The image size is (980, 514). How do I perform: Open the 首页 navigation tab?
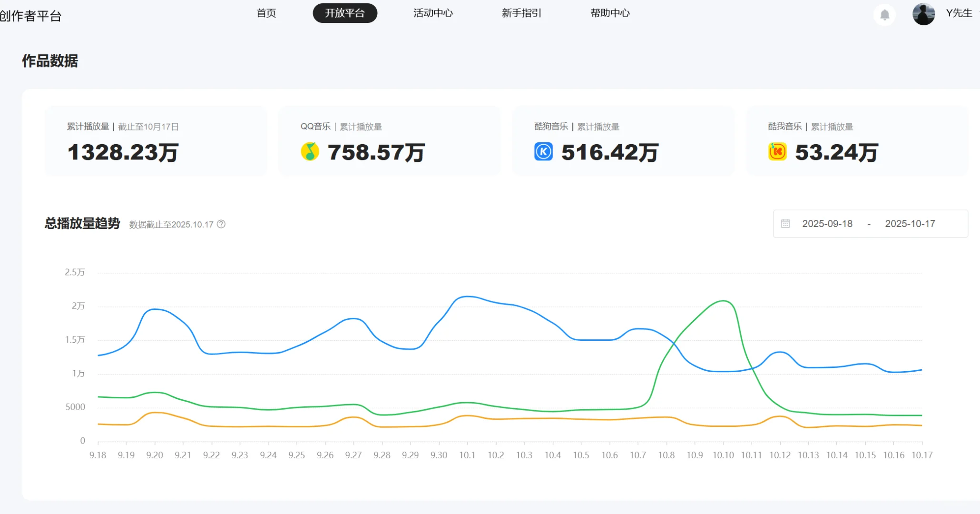(x=266, y=13)
